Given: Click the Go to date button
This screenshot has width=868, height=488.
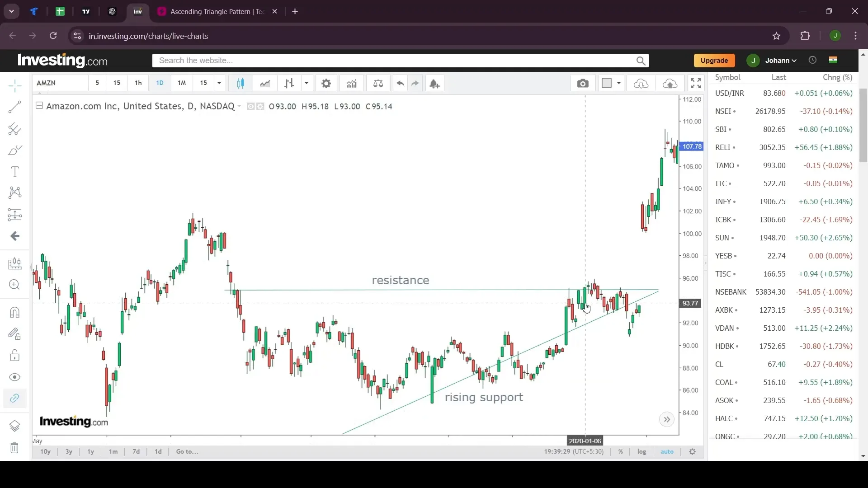Looking at the screenshot, I should coord(187,452).
